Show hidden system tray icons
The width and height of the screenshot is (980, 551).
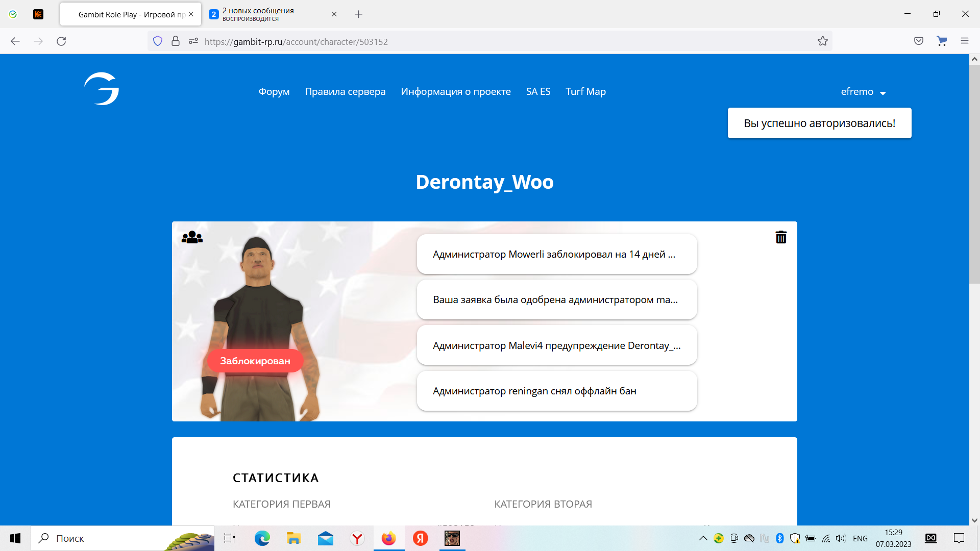703,538
